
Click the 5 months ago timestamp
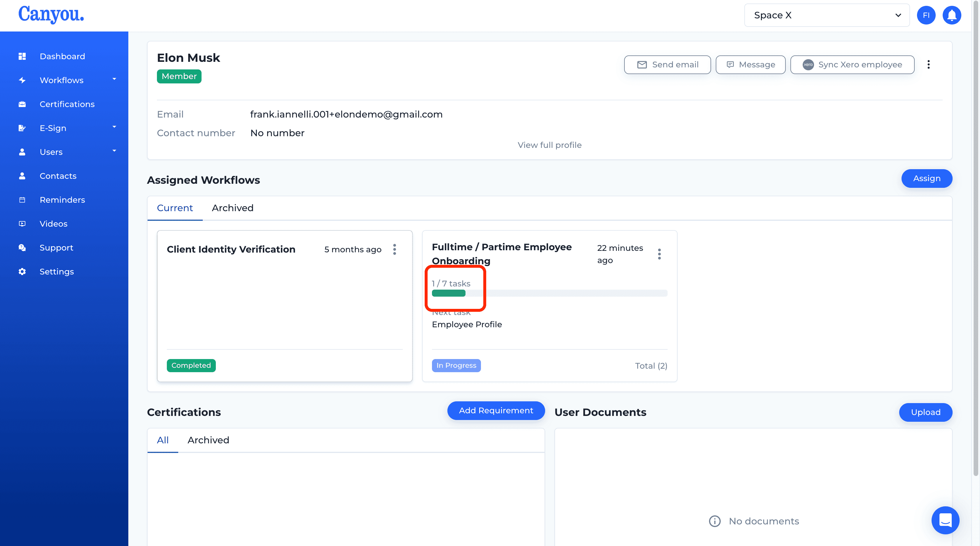click(353, 250)
